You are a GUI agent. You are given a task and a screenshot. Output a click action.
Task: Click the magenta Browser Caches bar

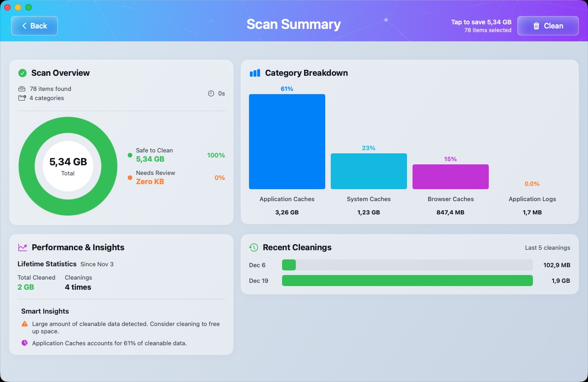(450, 177)
